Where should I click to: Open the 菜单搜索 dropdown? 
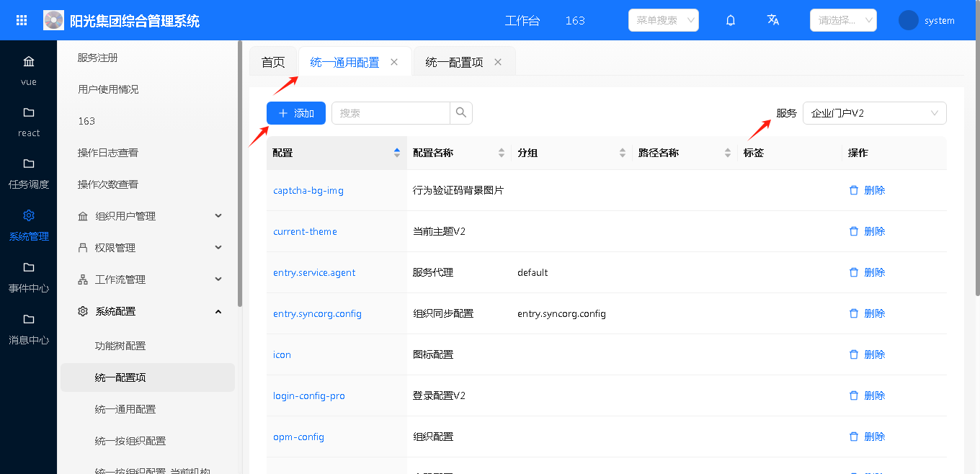[x=664, y=20]
